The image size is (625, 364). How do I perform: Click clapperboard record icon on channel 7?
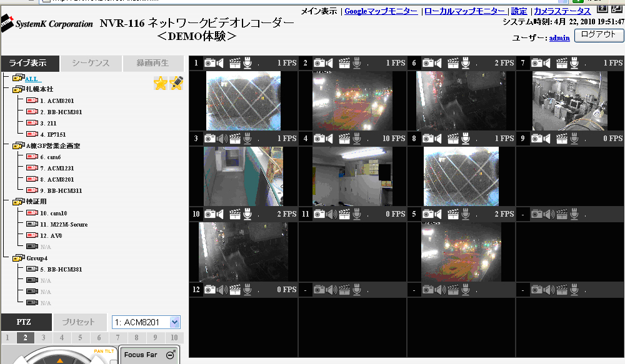pyautogui.click(x=562, y=63)
